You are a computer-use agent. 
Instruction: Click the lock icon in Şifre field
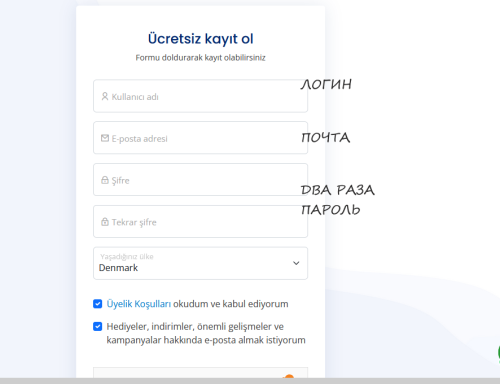tap(105, 180)
